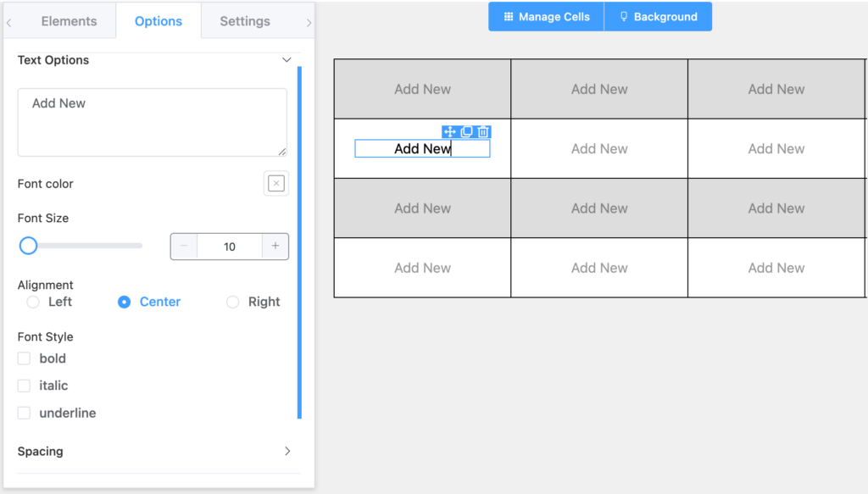
Task: Click the text area containing Add New
Action: [x=153, y=122]
